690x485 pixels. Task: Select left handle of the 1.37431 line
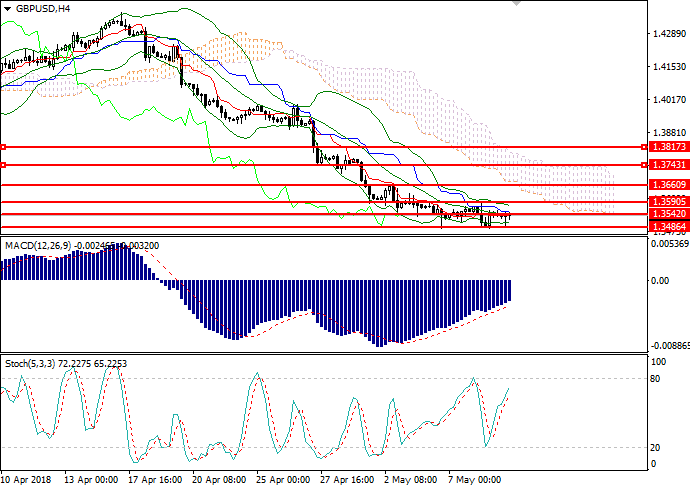pos(4,164)
